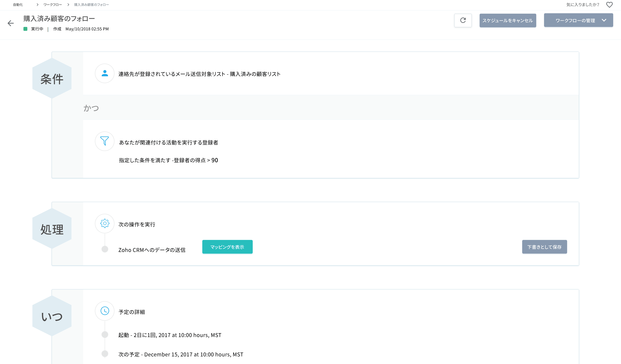Click the gear action icon
Viewport: 621px width, 364px height.
point(105,224)
